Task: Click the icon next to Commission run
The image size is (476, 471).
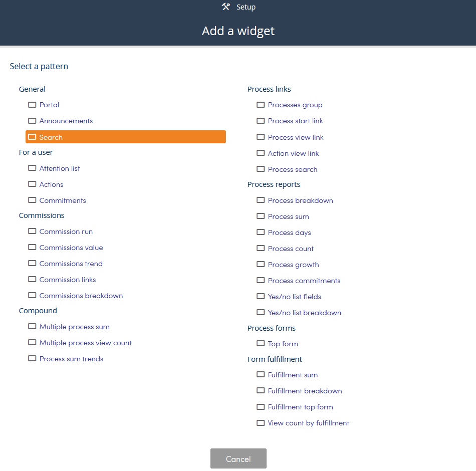Action: [x=32, y=231]
